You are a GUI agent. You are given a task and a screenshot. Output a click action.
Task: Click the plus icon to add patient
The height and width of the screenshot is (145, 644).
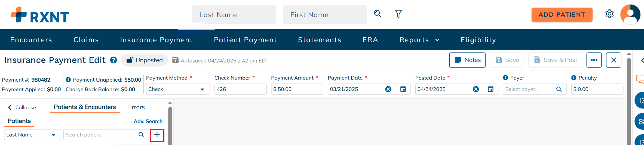click(x=157, y=135)
